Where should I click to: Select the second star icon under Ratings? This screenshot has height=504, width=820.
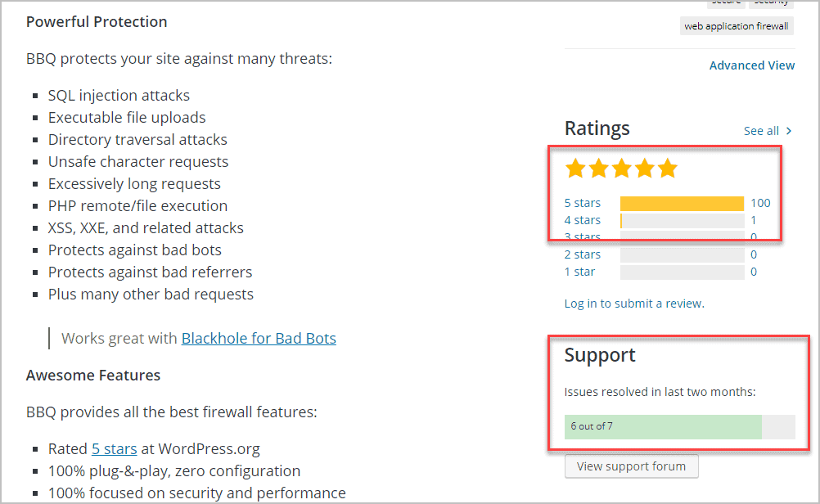tap(598, 168)
